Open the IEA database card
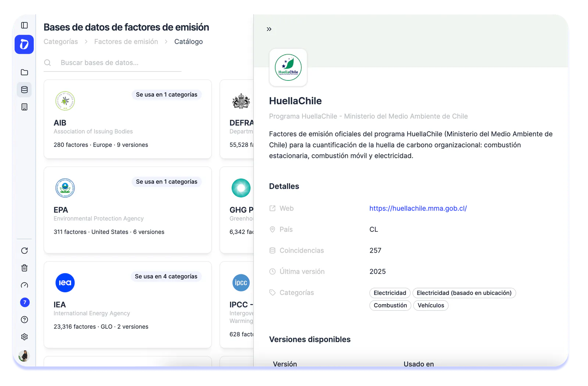Viewport: 588px width, 386px height. [x=128, y=305]
